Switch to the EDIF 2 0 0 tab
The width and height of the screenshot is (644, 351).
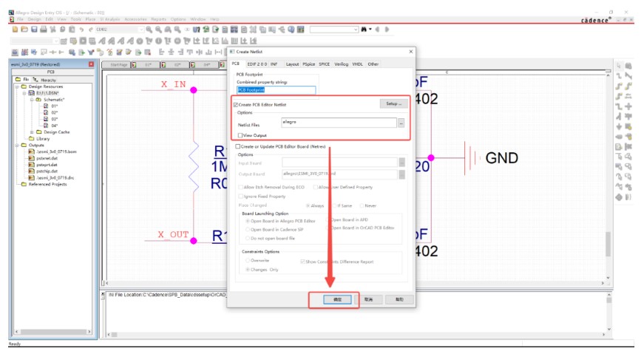click(257, 64)
